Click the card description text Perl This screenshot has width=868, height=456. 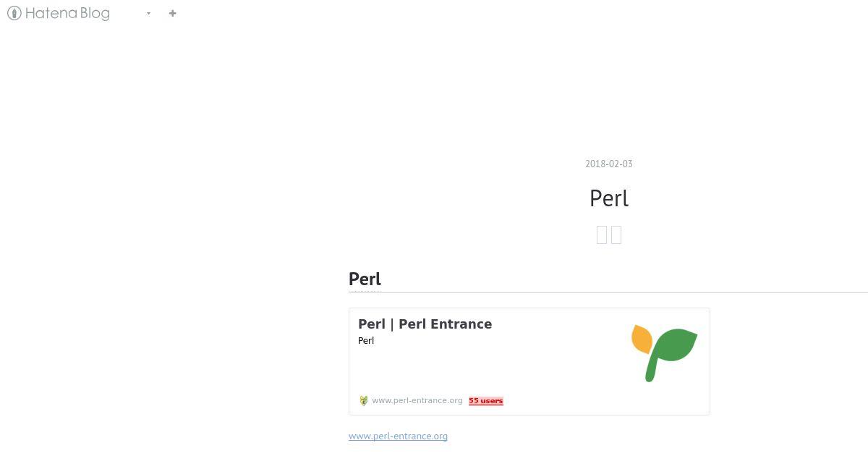(x=366, y=340)
